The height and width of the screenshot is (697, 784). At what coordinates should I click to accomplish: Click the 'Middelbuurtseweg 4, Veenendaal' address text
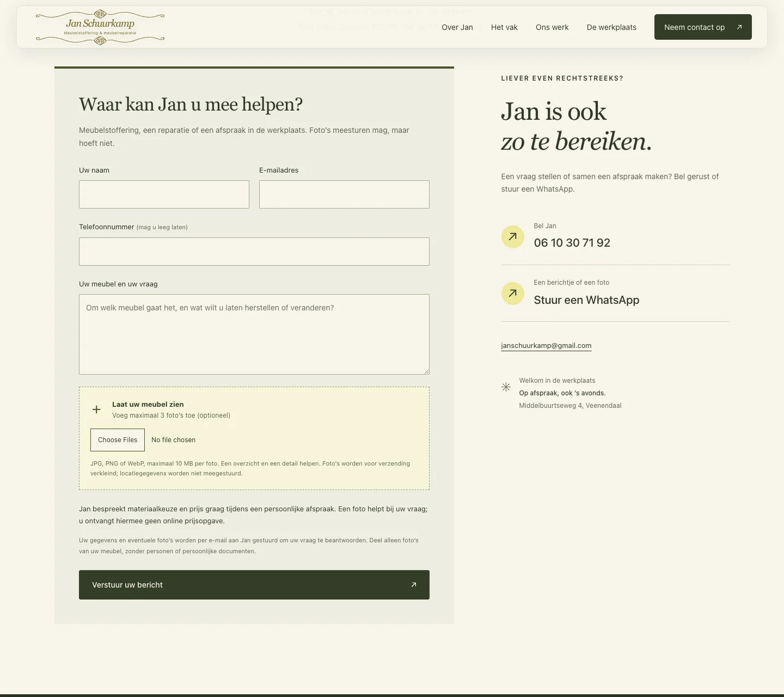pos(570,406)
